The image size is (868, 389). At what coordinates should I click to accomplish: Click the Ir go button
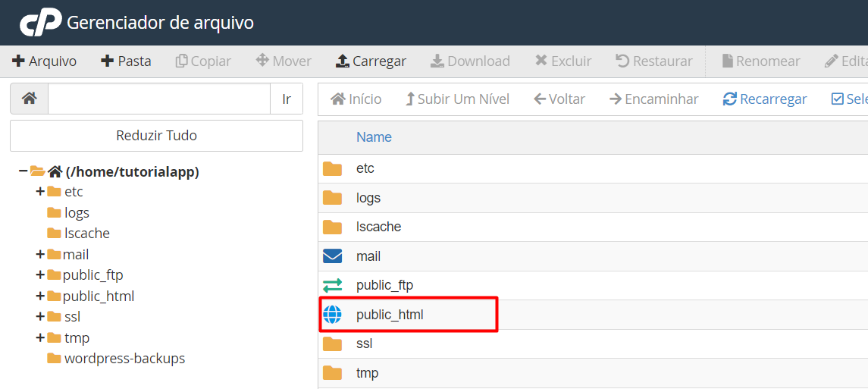click(x=287, y=99)
